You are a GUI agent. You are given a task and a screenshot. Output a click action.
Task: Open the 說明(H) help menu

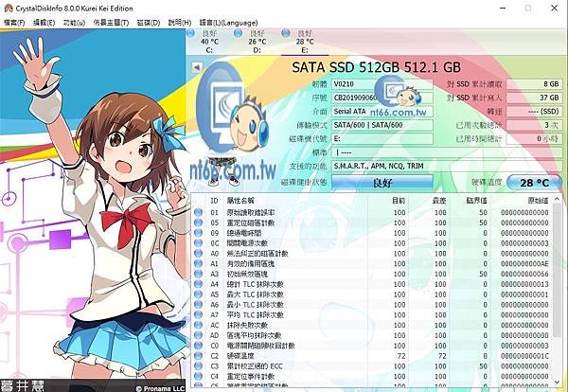180,23
